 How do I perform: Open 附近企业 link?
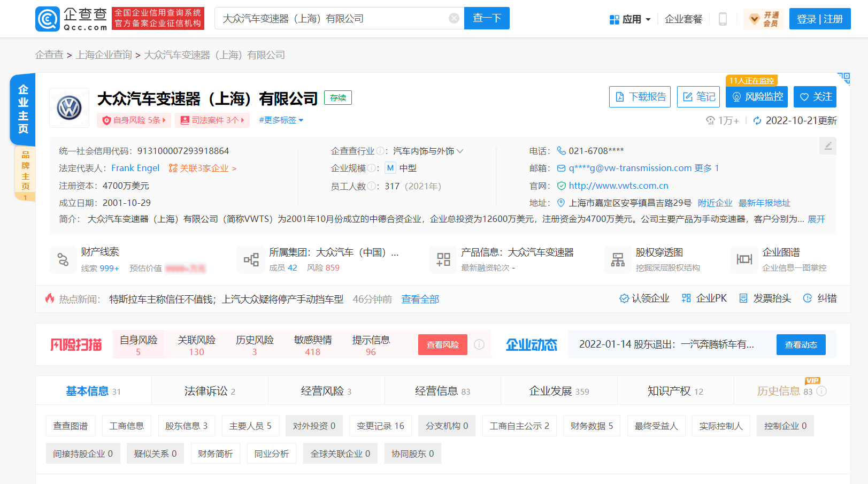[715, 203]
